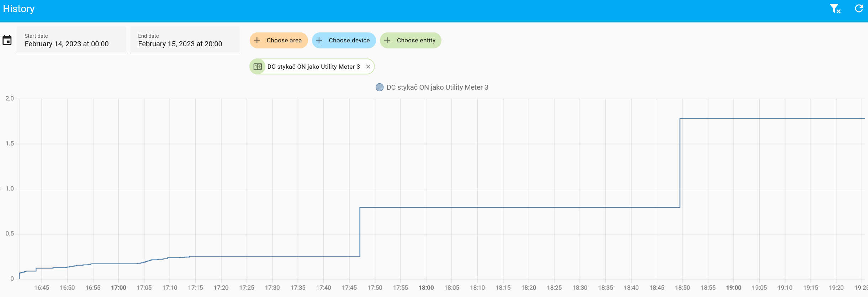Click the chart line step near 17:47
868x297 pixels.
pos(360,231)
